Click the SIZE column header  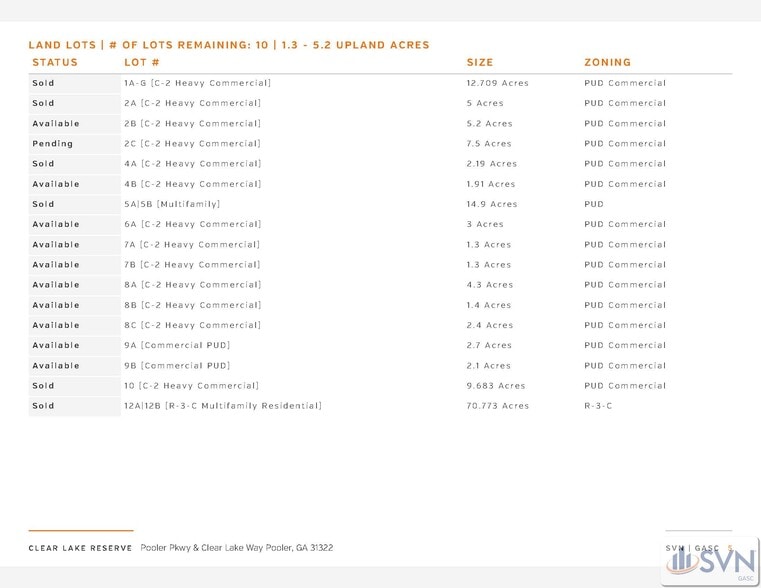tap(480, 62)
